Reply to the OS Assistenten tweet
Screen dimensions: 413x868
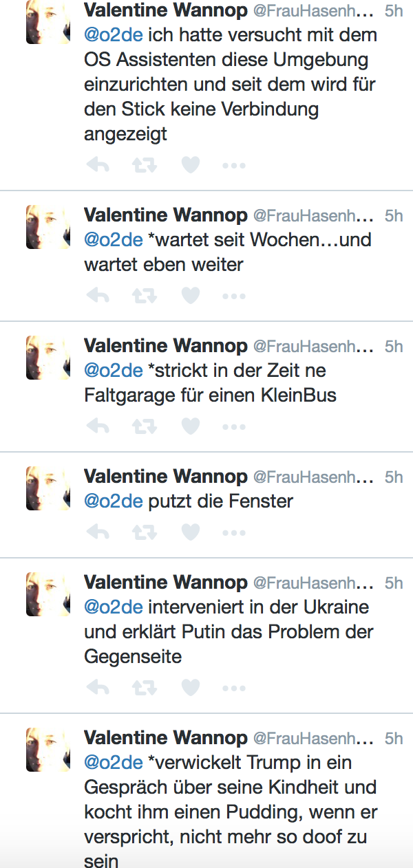point(98,165)
